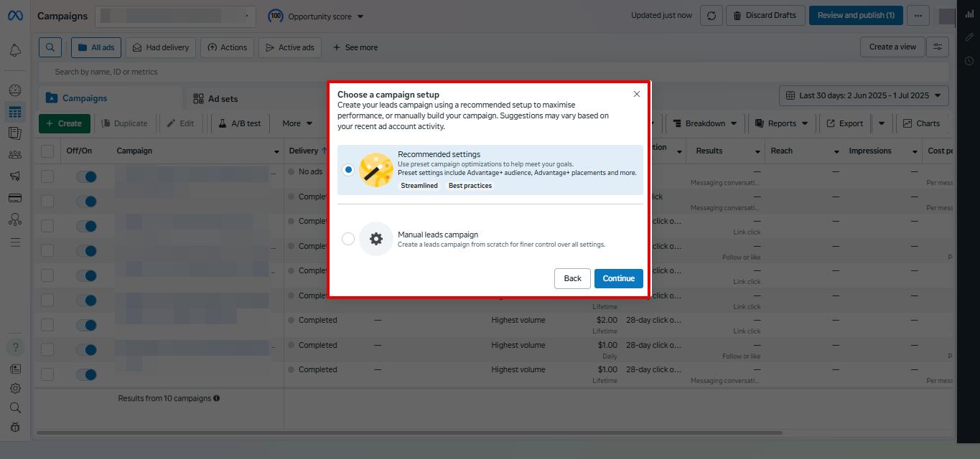Open the Settings gear in sidebar
The image size is (980, 459).
coord(15,388)
